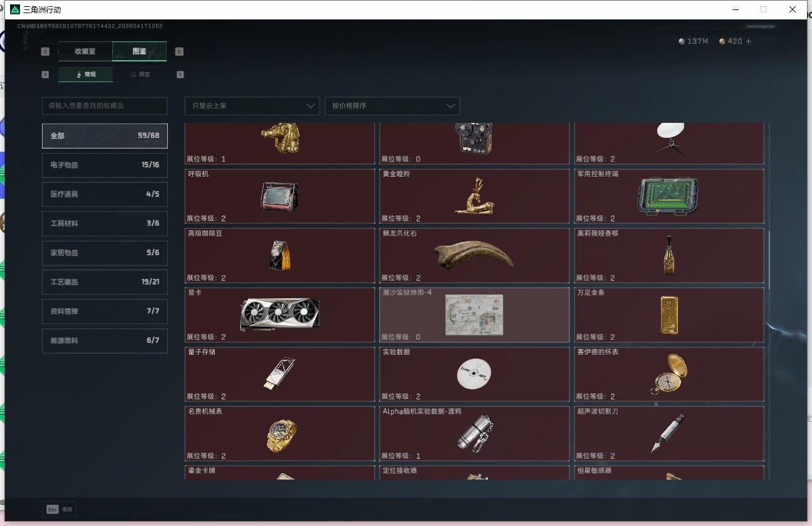Viewport: 812px width, 526px height.
Task: Select the 显卡 graphics card item
Action: [x=279, y=315]
